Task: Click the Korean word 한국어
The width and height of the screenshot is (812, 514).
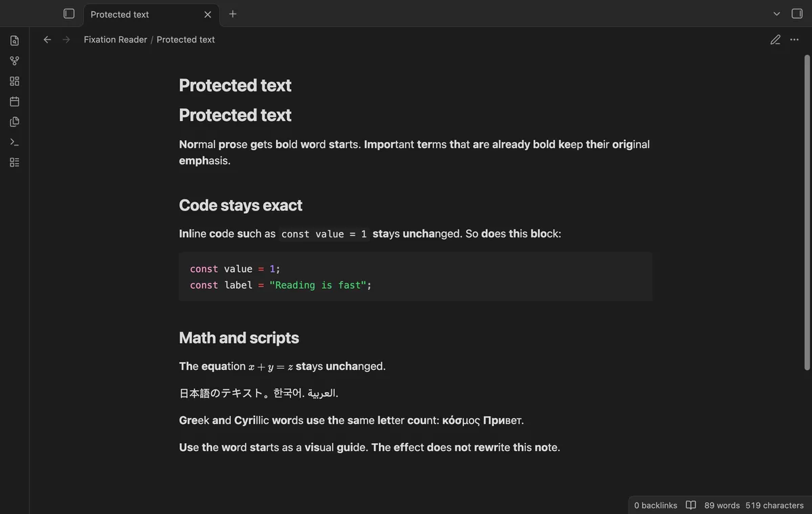Action: (x=288, y=393)
